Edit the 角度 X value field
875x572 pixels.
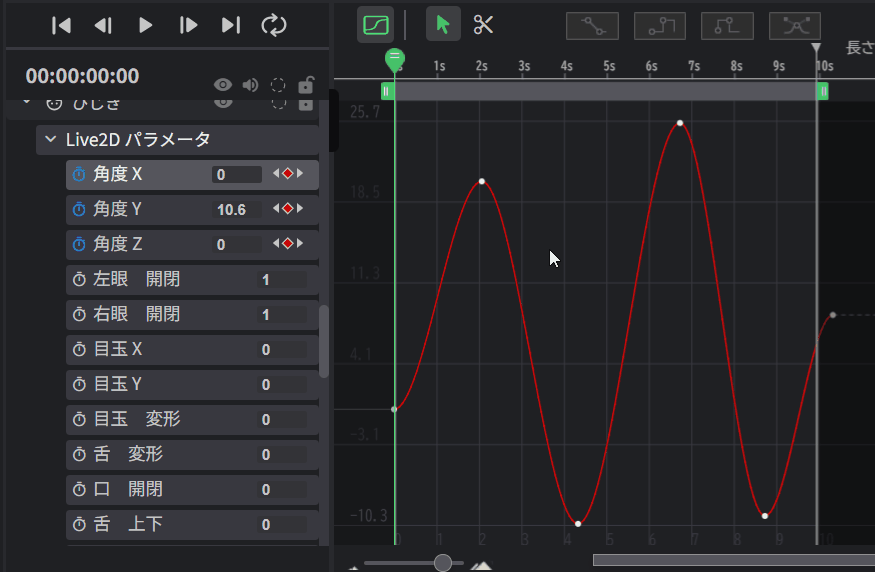pyautogui.click(x=237, y=175)
